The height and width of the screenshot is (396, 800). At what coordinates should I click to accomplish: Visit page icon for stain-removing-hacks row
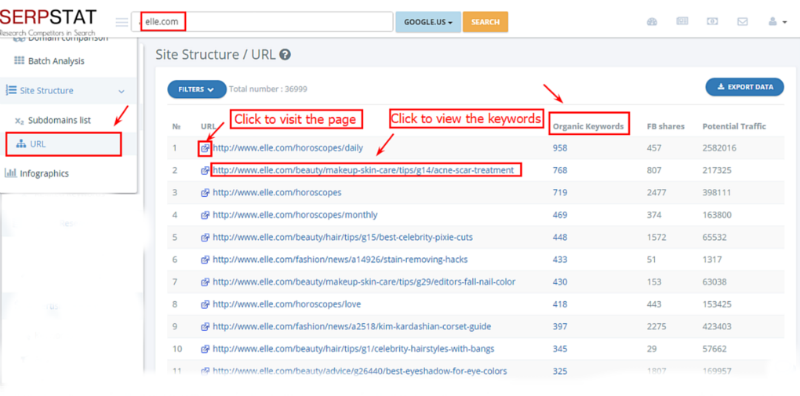click(x=205, y=260)
